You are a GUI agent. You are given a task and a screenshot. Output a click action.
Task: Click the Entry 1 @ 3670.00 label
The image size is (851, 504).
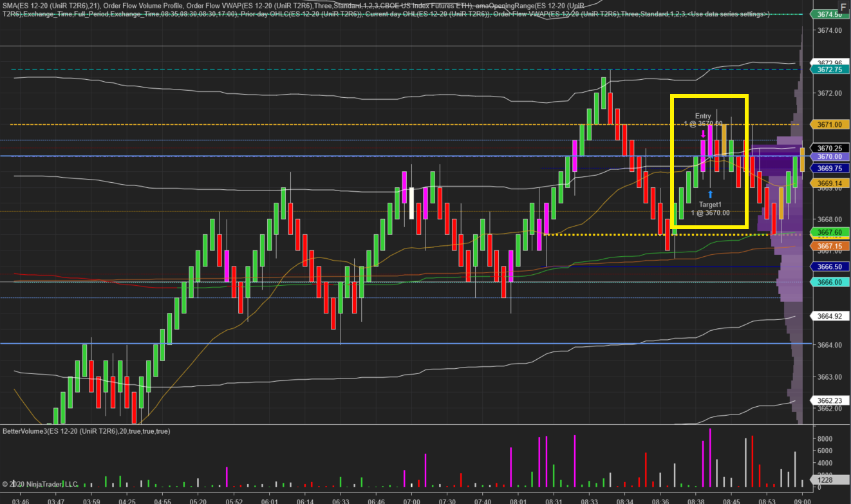pos(703,120)
